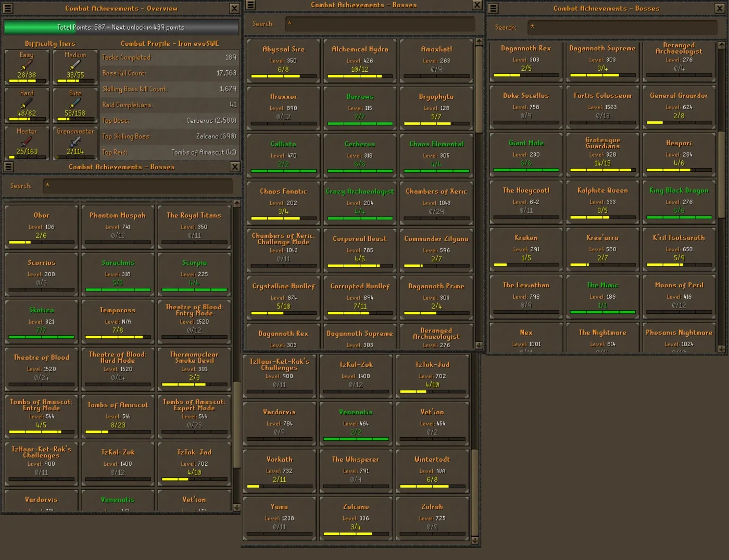The width and height of the screenshot is (729, 560).
Task: Open the Alchemical Hydra boss tile
Action: tap(360, 60)
